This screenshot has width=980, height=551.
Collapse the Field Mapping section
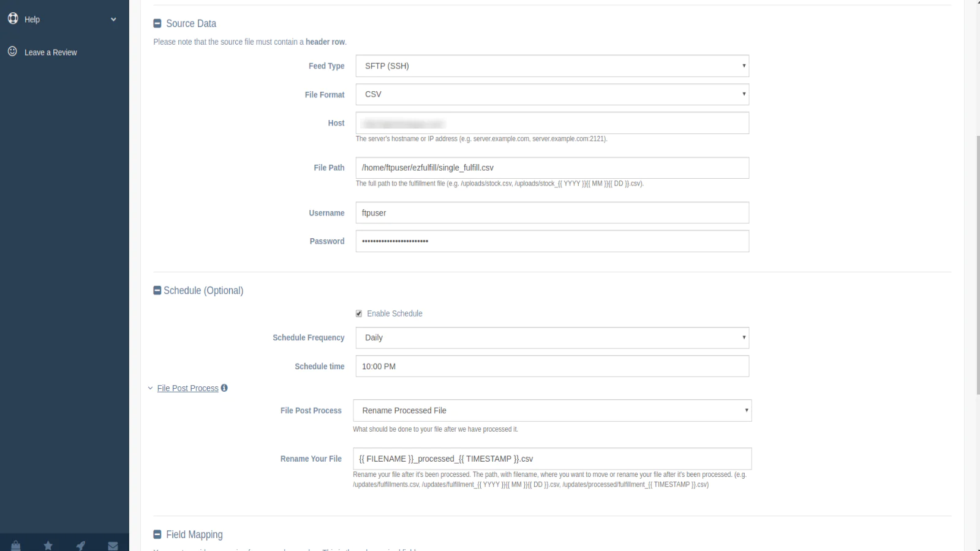pos(157,534)
